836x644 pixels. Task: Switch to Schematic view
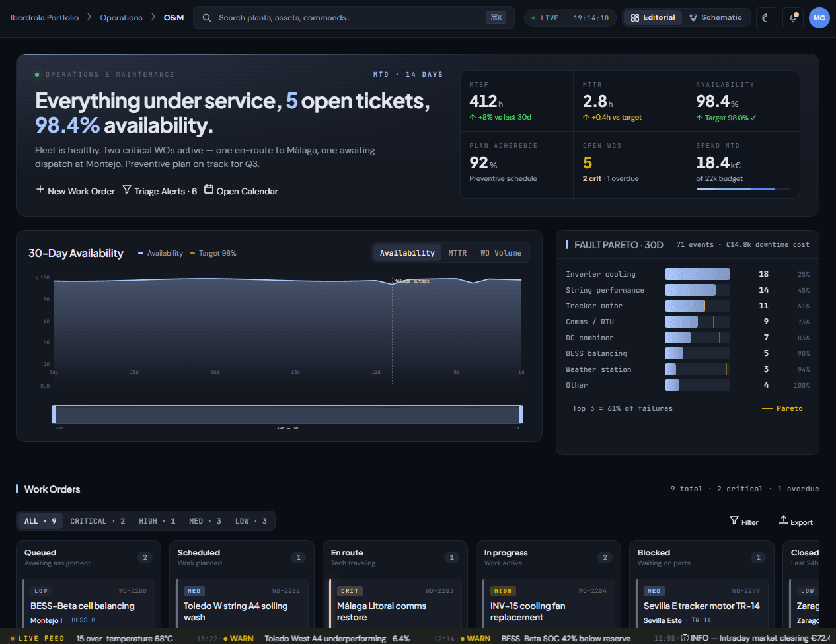point(716,18)
